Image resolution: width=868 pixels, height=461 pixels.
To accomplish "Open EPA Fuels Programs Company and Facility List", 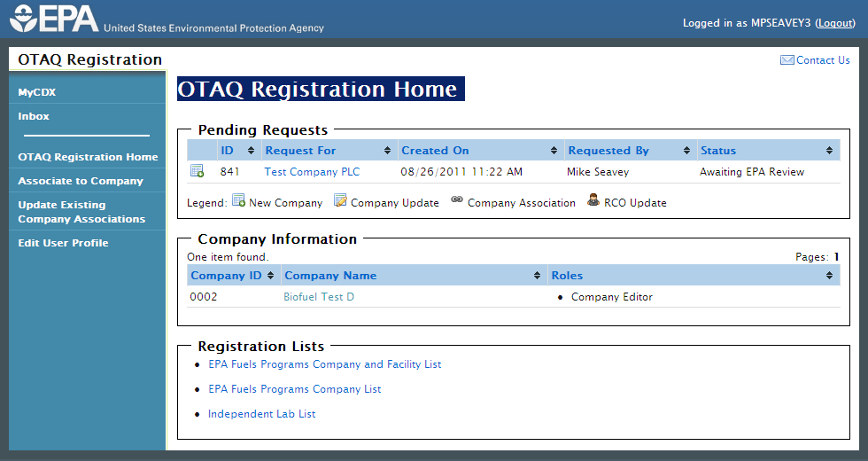I will click(x=324, y=364).
